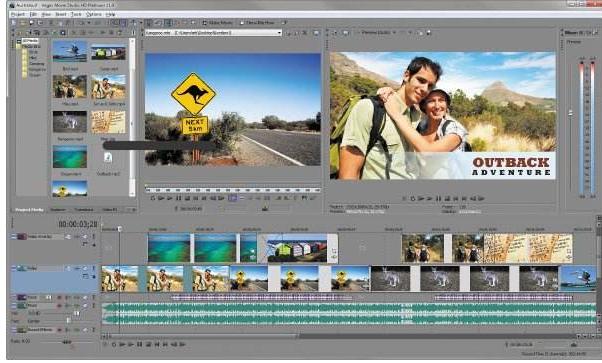Minimize the Music audio track
Screen dimensions: 602x363
(14, 306)
